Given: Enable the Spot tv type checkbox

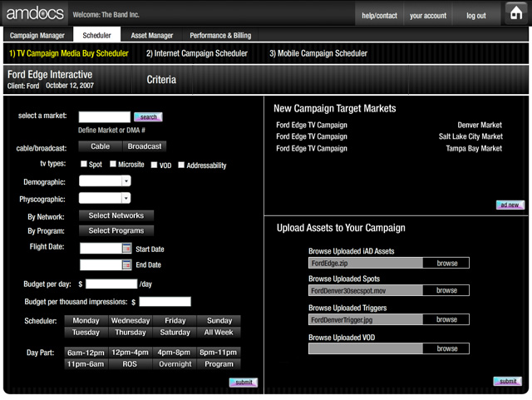Looking at the screenshot, I should (83, 164).
